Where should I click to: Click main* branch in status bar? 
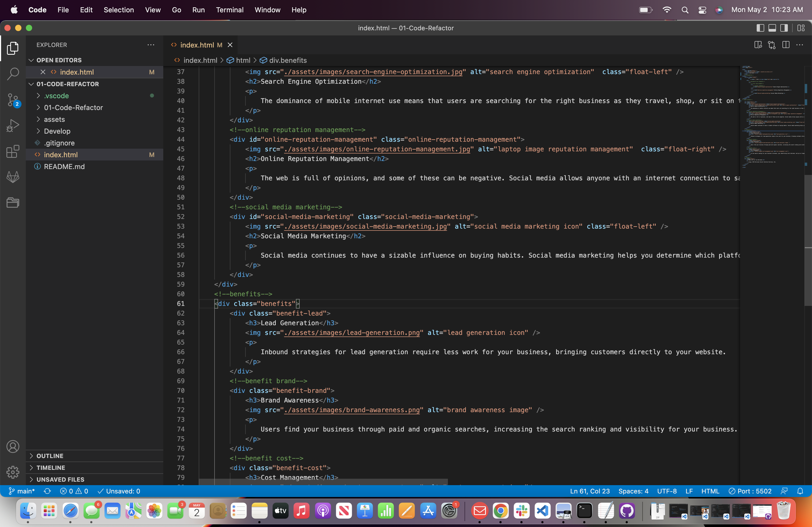coord(22,491)
